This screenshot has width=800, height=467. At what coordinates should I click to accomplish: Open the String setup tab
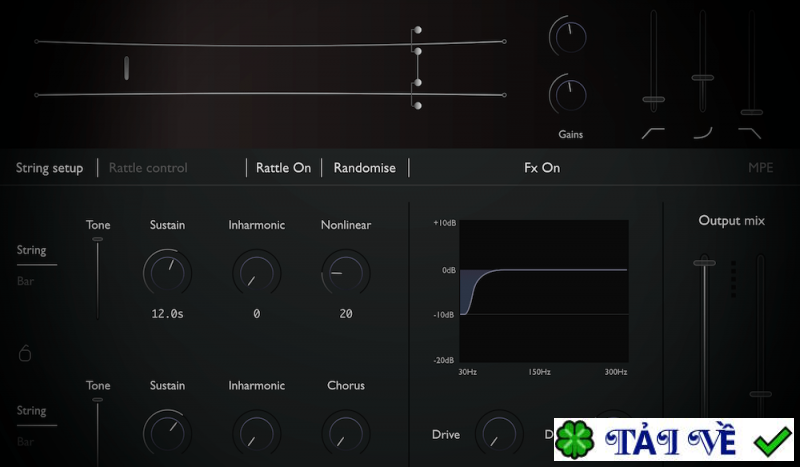49,168
